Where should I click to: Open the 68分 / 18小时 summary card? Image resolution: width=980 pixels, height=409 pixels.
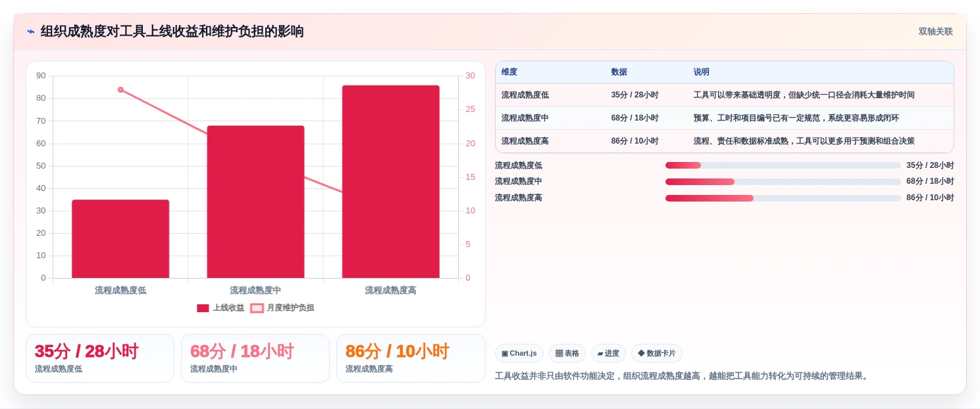255,358
